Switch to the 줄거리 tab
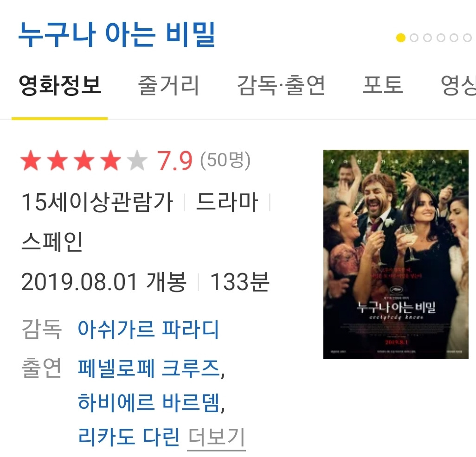This screenshot has height=457, width=476. point(169,85)
